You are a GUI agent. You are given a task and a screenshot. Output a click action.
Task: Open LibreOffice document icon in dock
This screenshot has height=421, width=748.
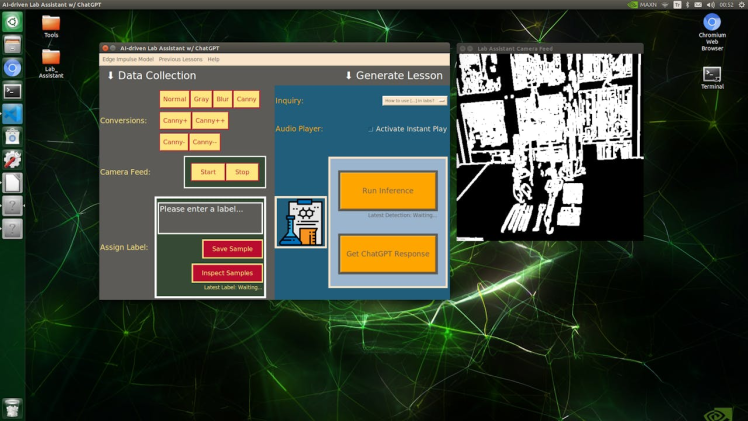12,183
